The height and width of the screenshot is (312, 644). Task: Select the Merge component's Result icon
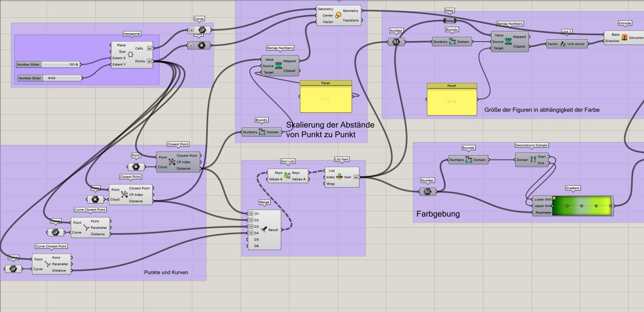coord(264,229)
